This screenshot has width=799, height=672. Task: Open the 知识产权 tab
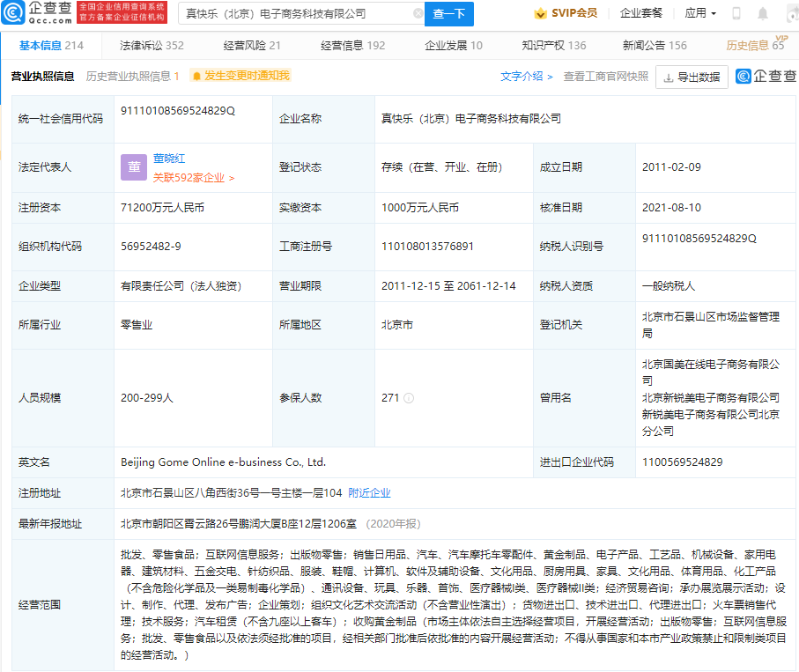554,46
